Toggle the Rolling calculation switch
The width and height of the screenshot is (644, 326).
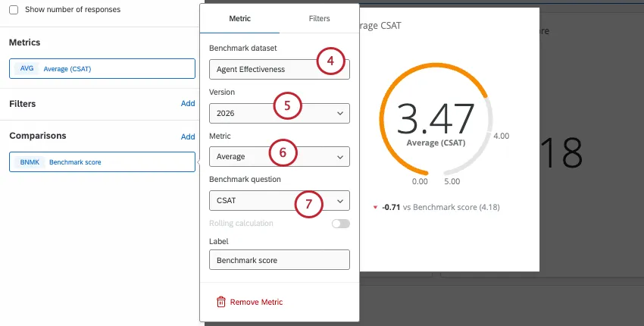pos(340,224)
